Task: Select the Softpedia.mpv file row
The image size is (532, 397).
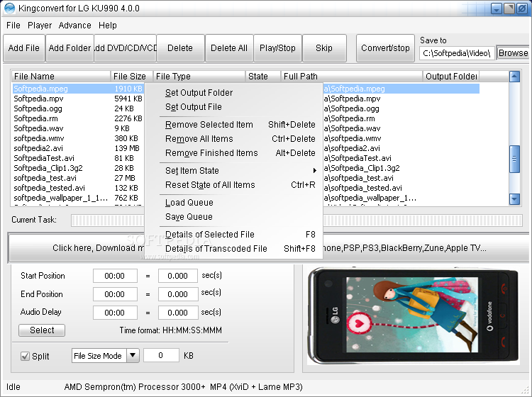Action: click(x=78, y=99)
